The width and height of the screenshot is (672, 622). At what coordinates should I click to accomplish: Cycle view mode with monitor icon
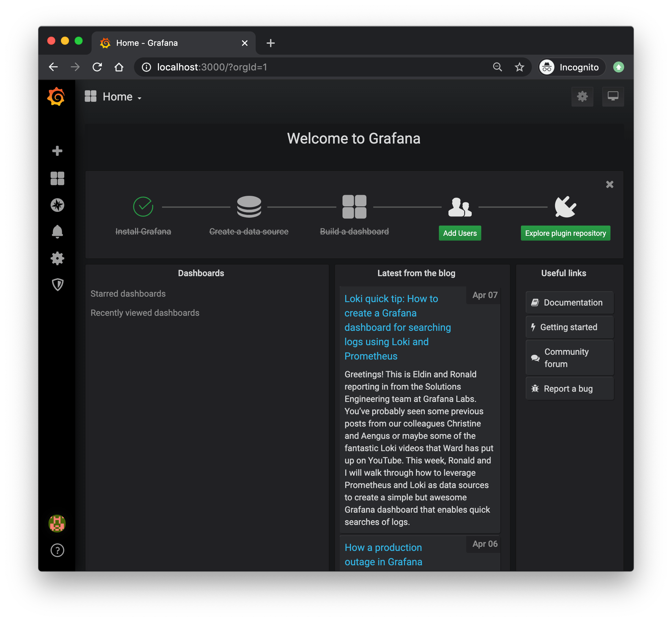coord(613,97)
